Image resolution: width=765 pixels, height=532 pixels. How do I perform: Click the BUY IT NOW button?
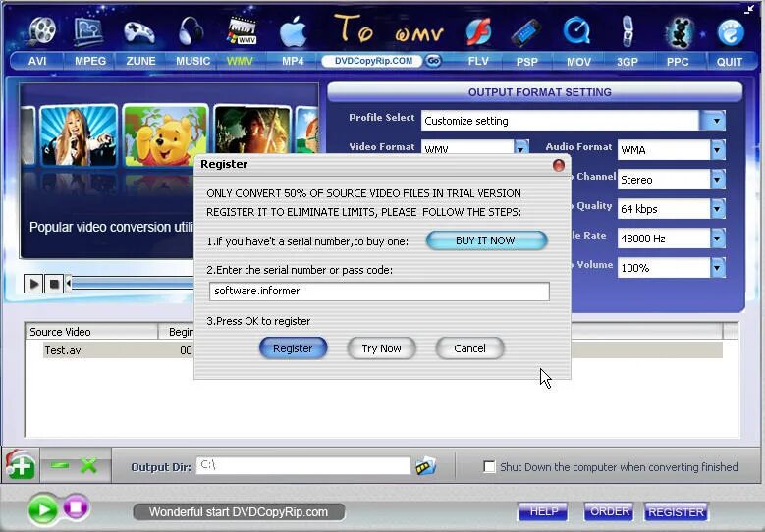(x=486, y=240)
